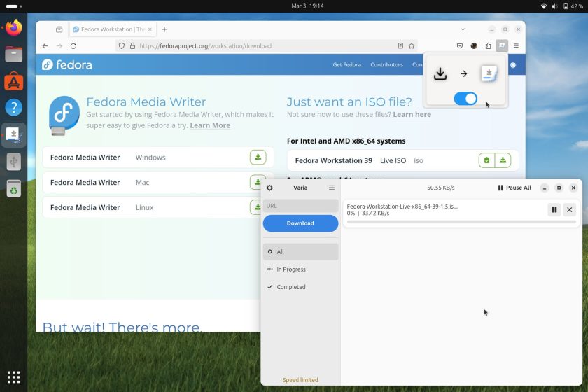The height and width of the screenshot is (392, 588).
Task: Download Fedora Workstation 39 Live ISO
Action: (503, 160)
